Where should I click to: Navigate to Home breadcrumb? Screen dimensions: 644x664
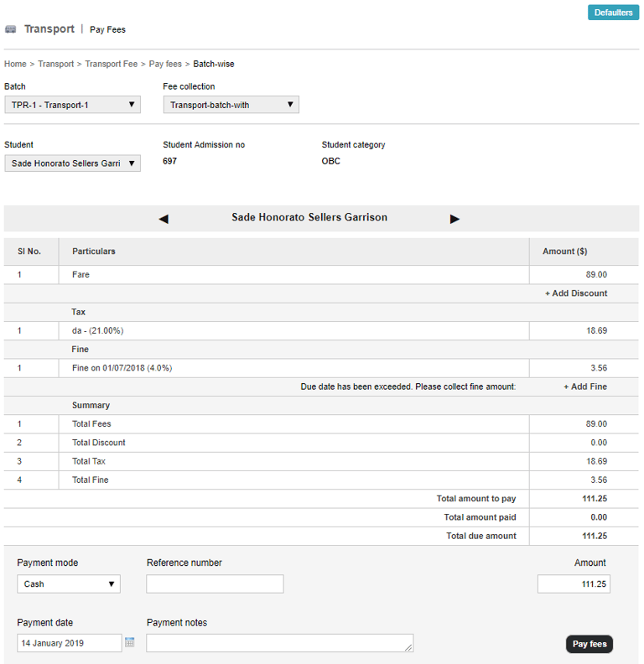(x=15, y=64)
